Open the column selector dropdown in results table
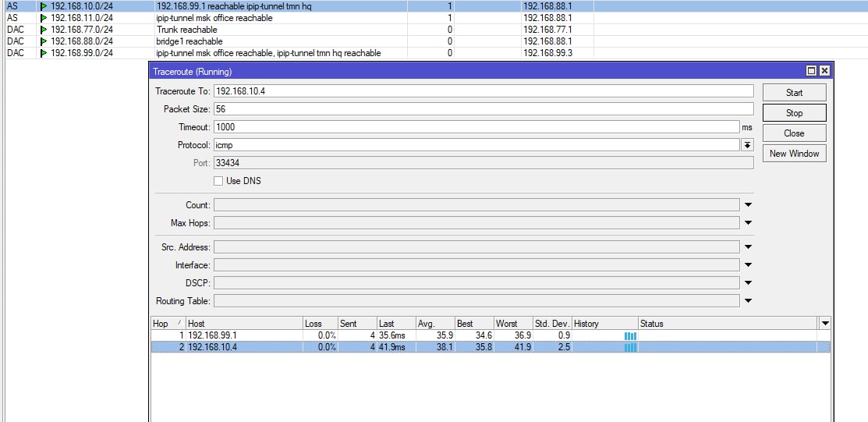The image size is (868, 422). 825,324
